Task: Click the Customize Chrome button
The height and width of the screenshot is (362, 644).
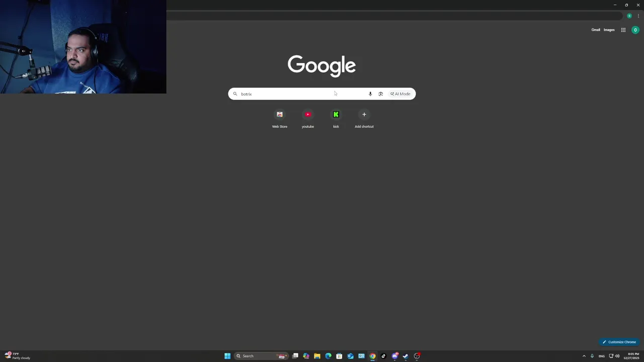Action: pyautogui.click(x=619, y=342)
